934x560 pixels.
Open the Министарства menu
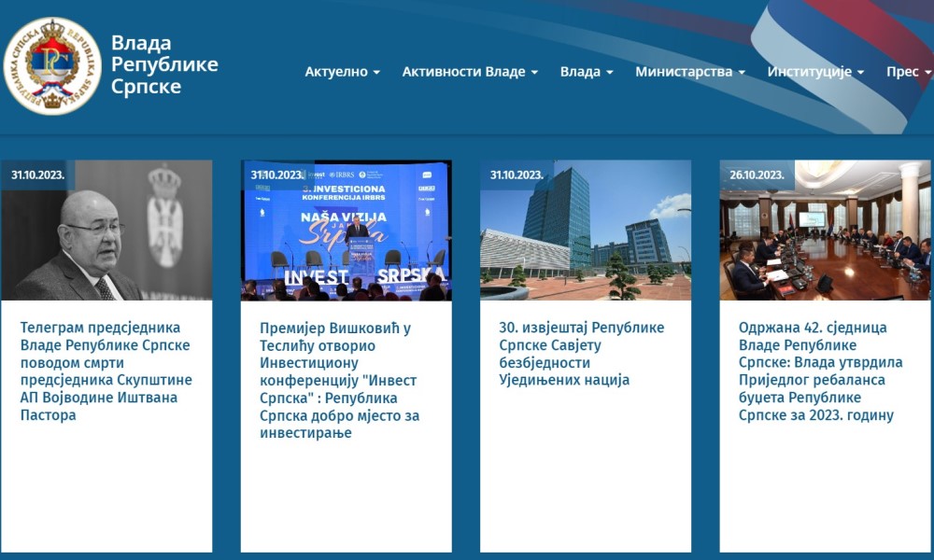click(689, 72)
